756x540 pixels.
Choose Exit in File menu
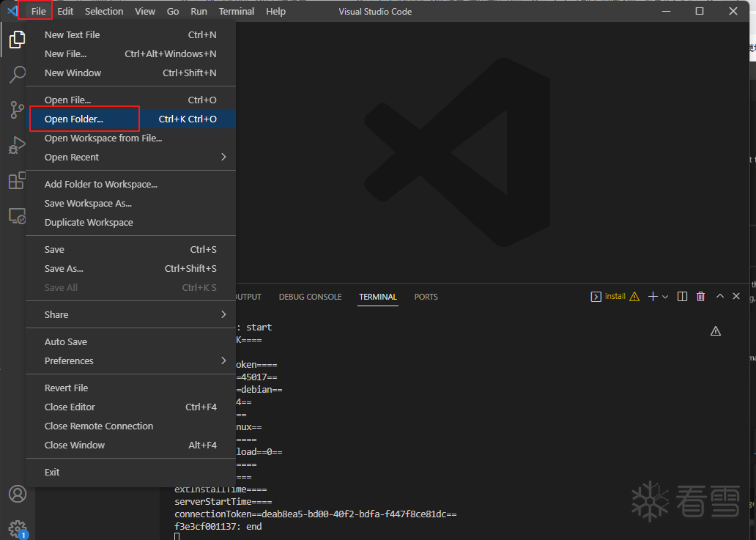[130, 472]
